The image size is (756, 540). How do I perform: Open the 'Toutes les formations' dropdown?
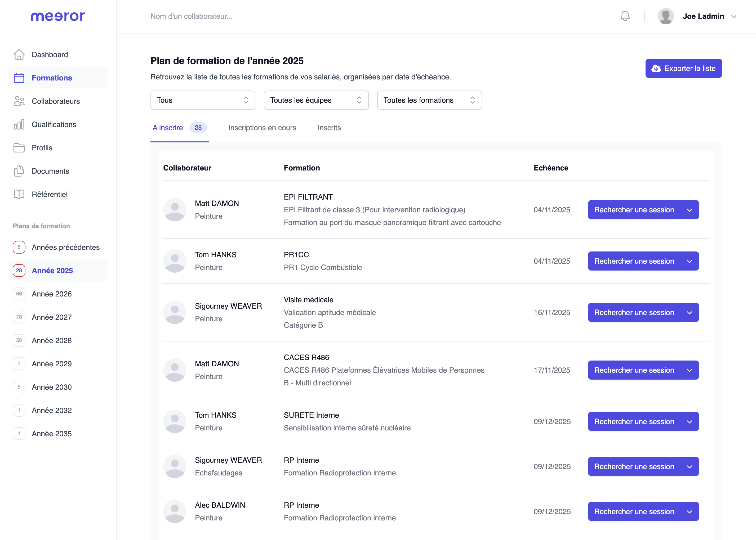tap(429, 100)
